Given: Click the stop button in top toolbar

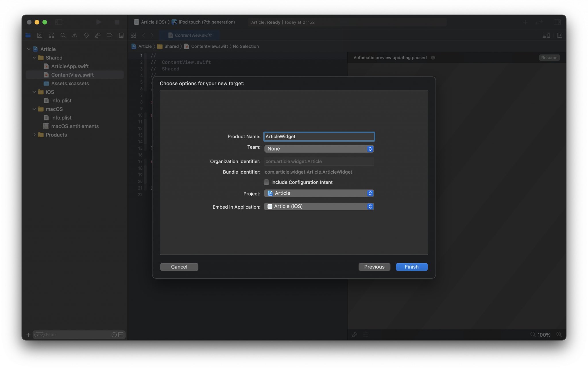Looking at the screenshot, I should click(x=117, y=22).
